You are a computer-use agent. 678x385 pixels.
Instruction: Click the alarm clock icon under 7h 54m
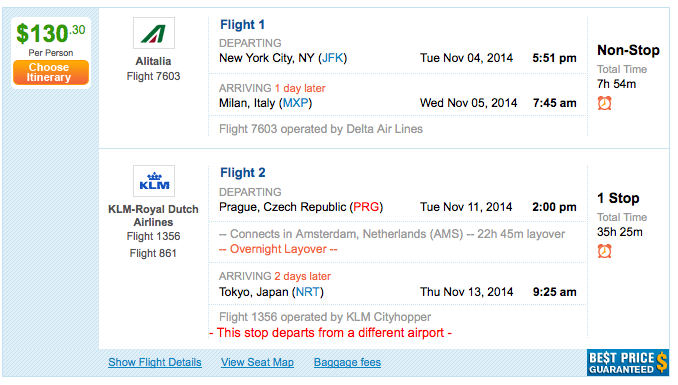click(x=604, y=103)
